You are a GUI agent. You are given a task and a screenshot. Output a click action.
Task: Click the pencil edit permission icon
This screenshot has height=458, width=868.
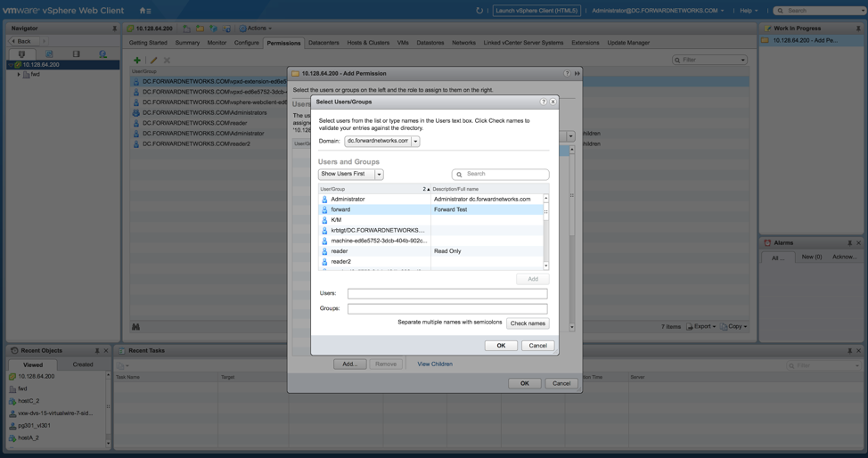tap(153, 60)
